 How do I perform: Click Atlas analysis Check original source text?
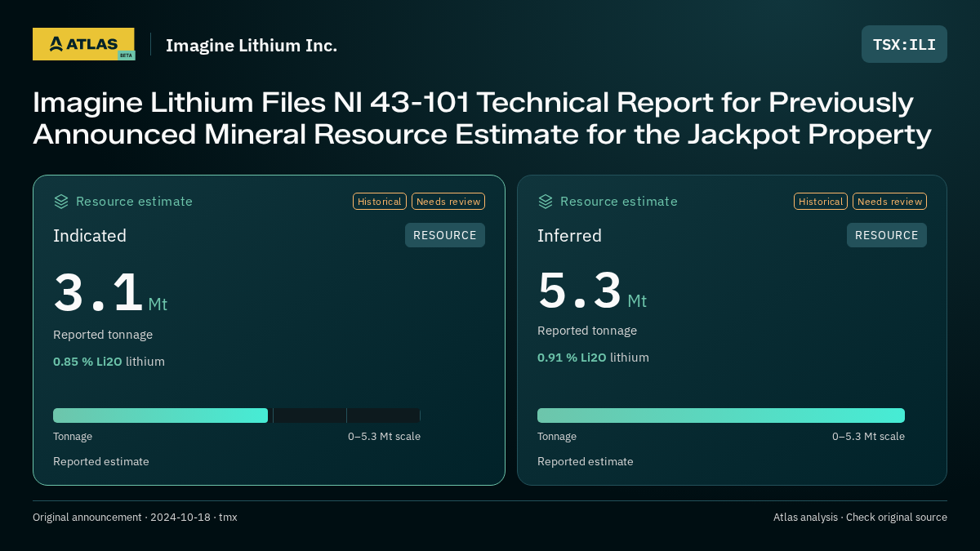tap(860, 518)
